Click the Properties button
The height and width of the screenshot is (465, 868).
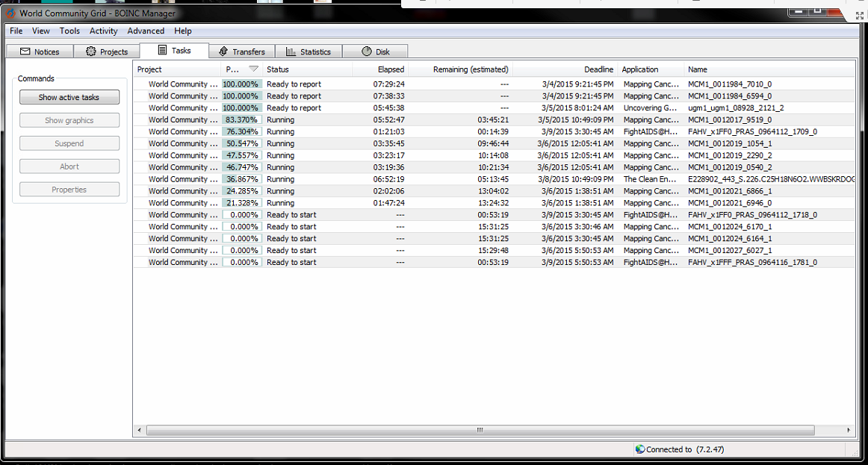(x=69, y=190)
